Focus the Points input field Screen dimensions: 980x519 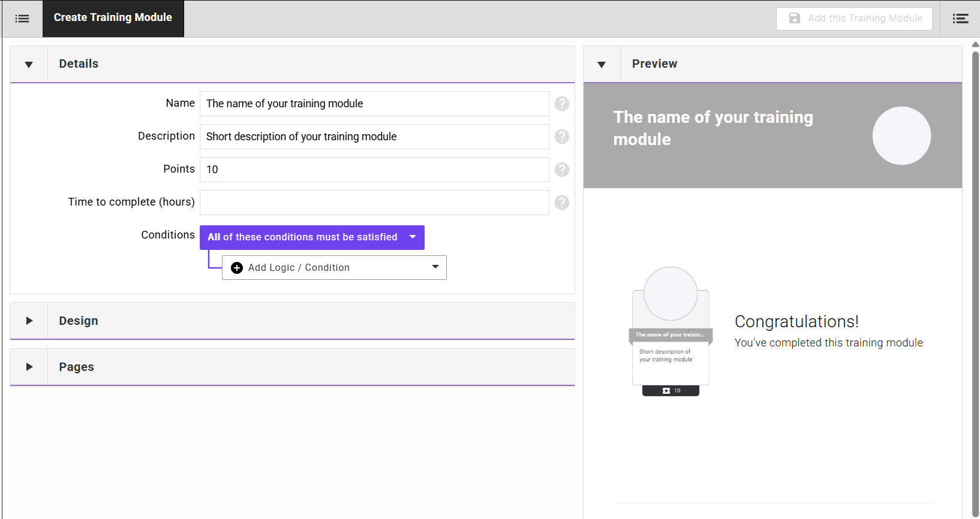pos(374,170)
